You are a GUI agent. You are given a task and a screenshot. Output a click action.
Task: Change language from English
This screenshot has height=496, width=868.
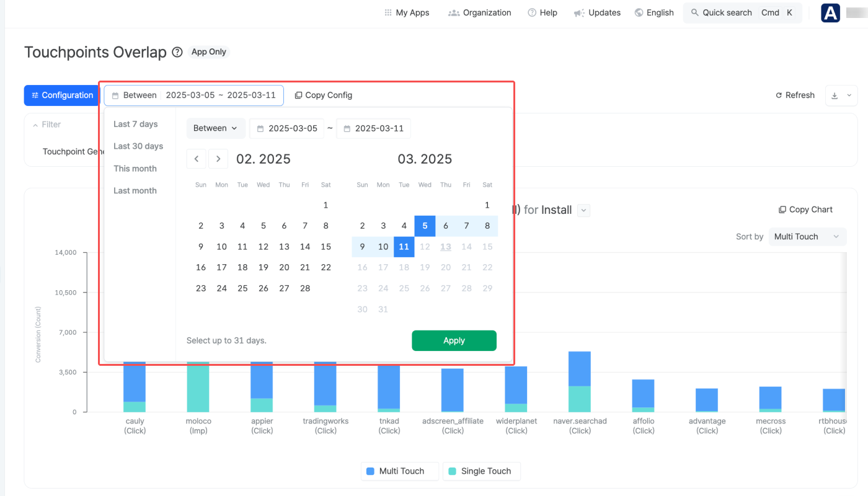click(654, 12)
